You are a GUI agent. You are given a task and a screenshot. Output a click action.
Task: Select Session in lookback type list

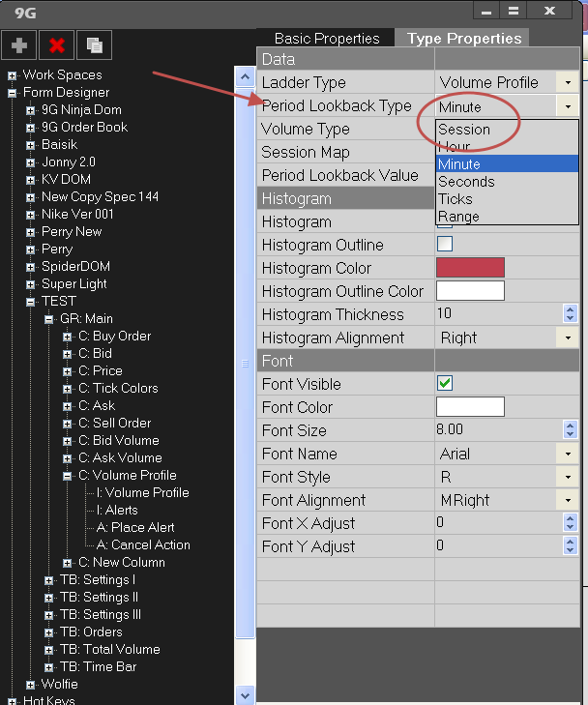point(507,129)
